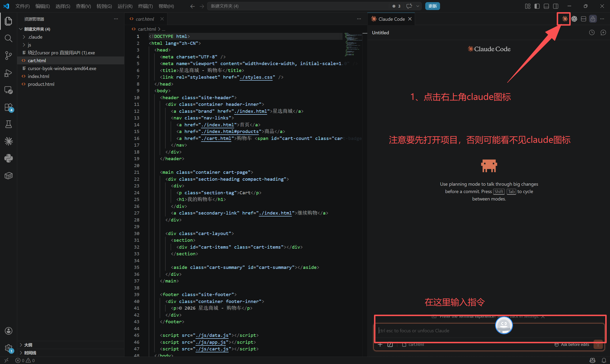The image size is (610, 364).
Task: Open the Containers cube view in activity bar
Action: click(8, 176)
